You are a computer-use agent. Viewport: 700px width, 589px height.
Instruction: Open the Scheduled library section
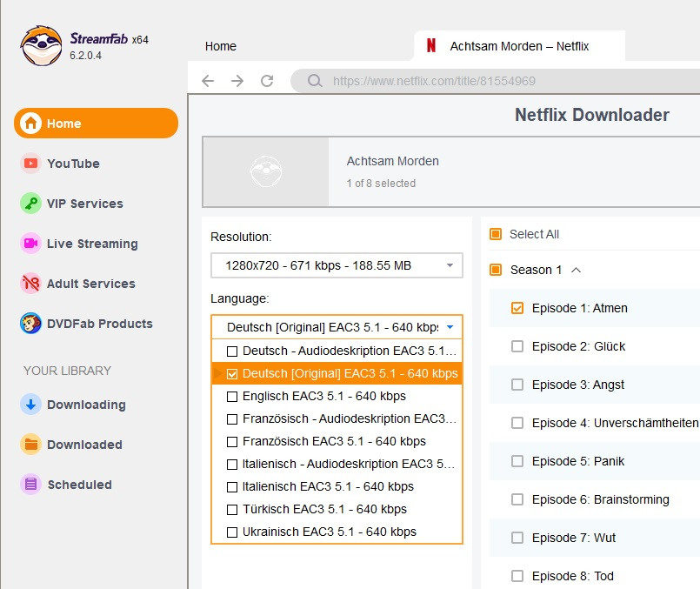[79, 485]
